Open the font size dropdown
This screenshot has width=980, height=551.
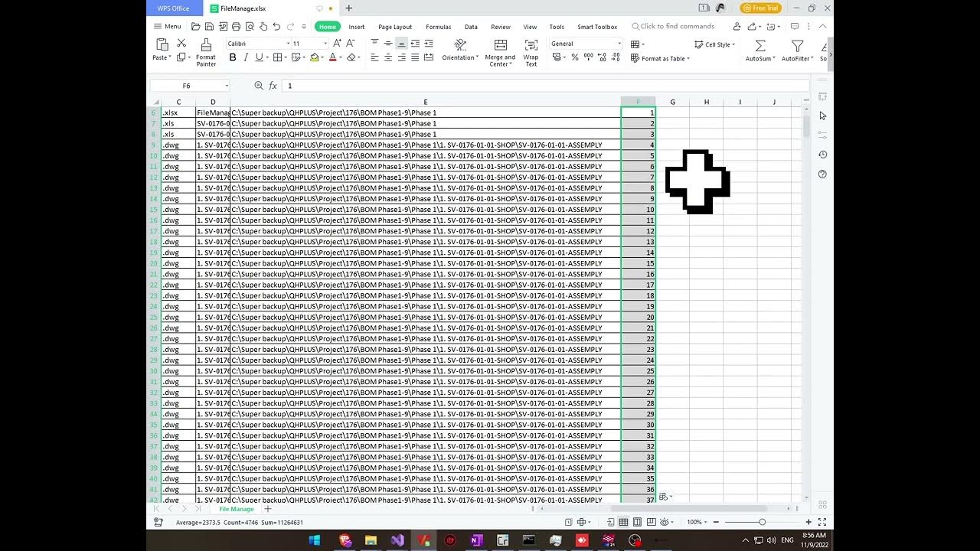click(325, 44)
